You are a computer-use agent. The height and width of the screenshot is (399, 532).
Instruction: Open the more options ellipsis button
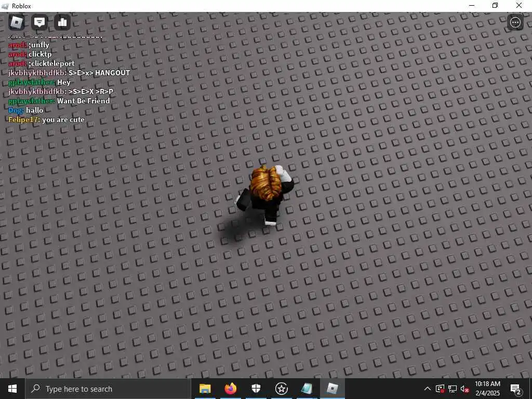pos(515,22)
